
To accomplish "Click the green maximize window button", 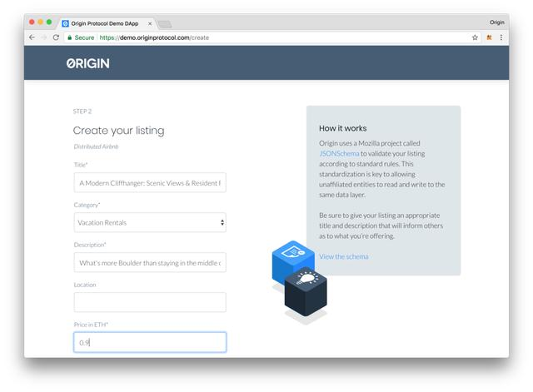I will coord(49,22).
